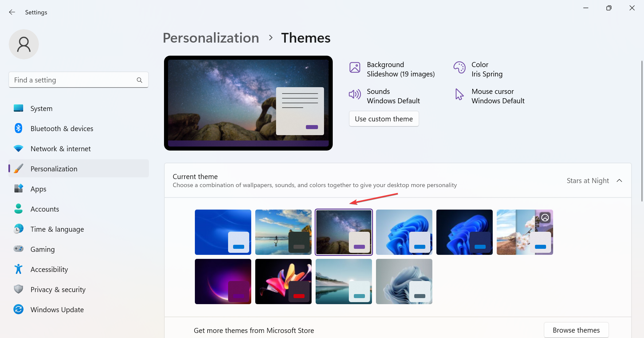Select the gray flow abstract theme

[x=404, y=281]
